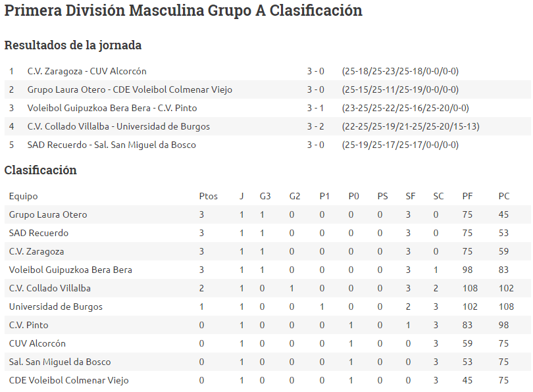The height and width of the screenshot is (392, 533).
Task: Select CDE Voleibol Colmenar Viejo standings row
Action: (x=268, y=380)
